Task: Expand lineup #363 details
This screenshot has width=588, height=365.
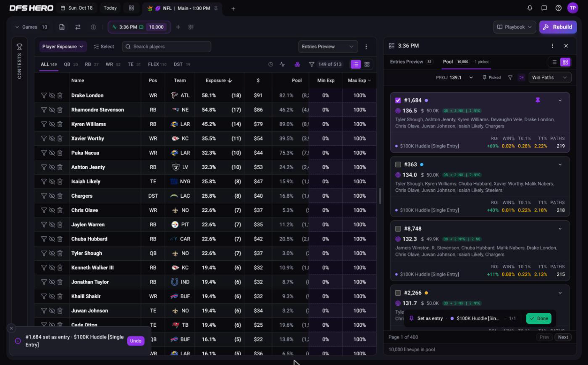Action: [x=560, y=164]
